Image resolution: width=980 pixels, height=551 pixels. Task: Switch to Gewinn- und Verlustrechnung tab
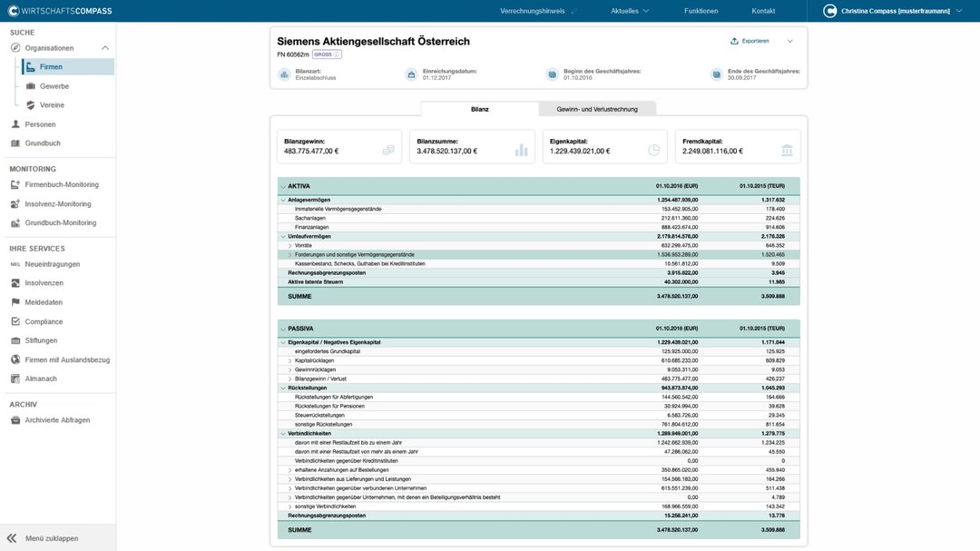[597, 109]
